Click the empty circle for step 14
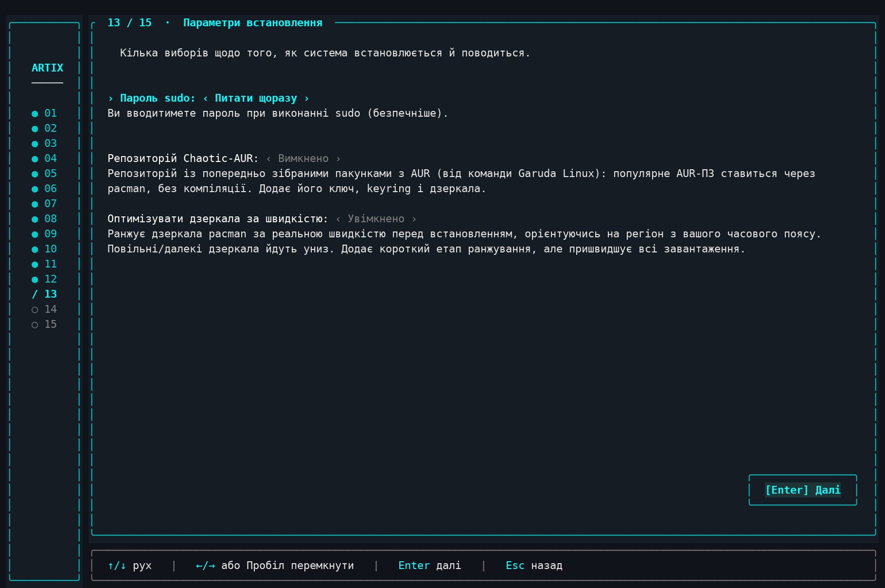 pyautogui.click(x=35, y=310)
